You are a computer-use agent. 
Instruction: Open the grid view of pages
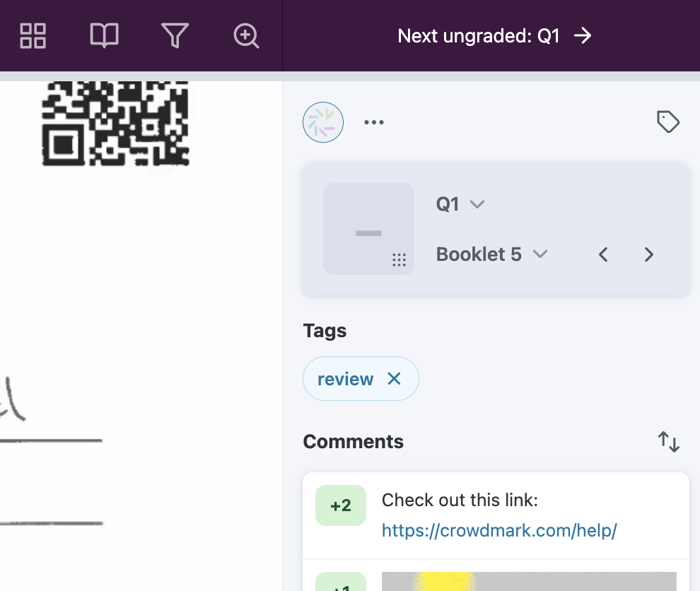[33, 35]
